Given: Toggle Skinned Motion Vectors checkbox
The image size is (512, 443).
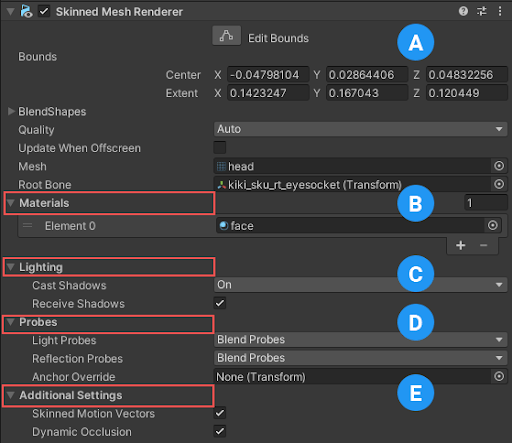Looking at the screenshot, I should [220, 413].
